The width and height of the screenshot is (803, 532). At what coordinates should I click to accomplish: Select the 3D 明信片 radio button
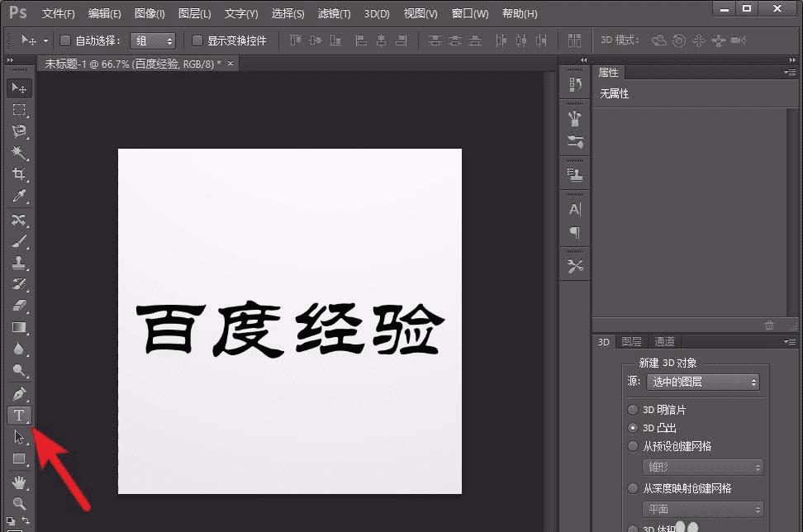633,410
